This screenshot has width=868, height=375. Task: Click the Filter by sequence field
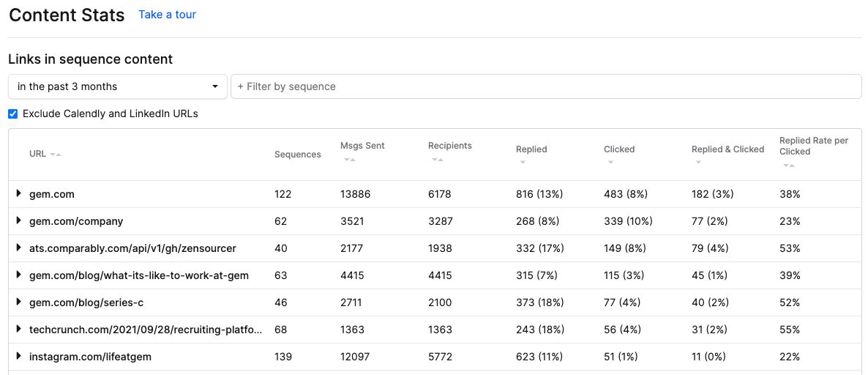[545, 86]
